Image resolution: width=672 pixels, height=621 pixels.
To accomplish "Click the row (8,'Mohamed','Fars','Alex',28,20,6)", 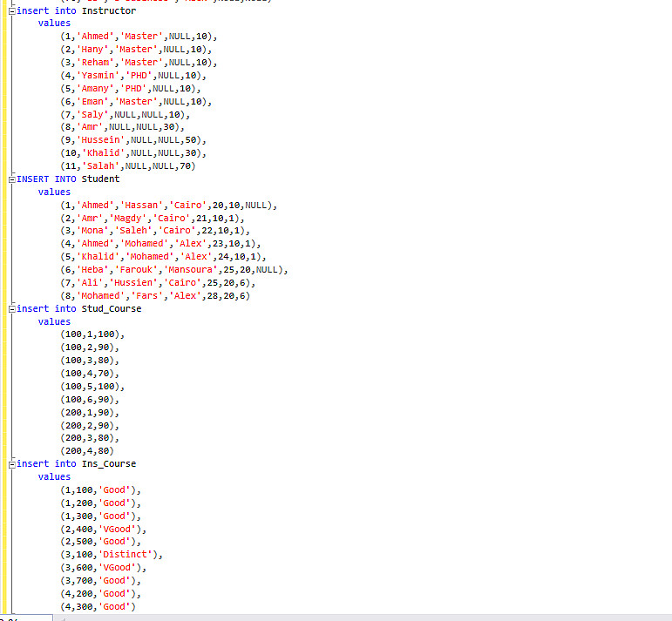I will (155, 296).
